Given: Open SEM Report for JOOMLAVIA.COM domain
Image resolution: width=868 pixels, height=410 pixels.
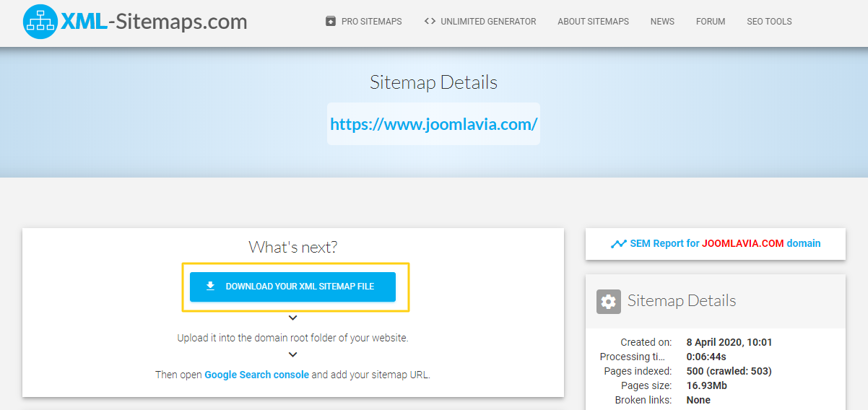Looking at the screenshot, I should pyautogui.click(x=724, y=243).
